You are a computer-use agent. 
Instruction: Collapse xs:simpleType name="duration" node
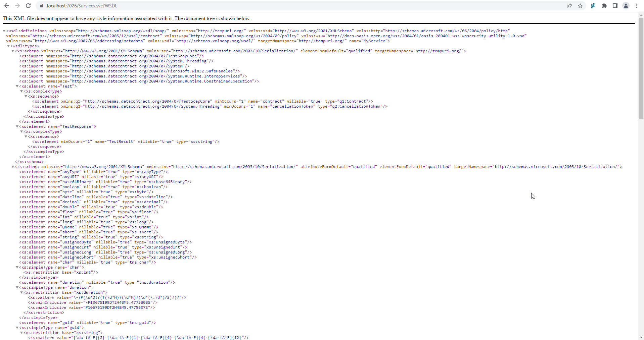click(x=17, y=287)
